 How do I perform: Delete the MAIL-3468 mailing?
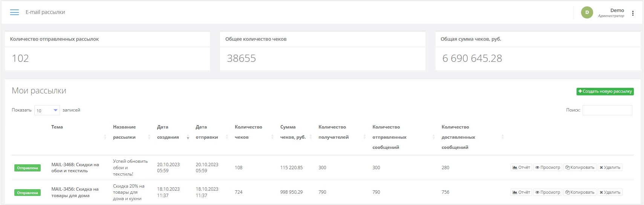(x=610, y=168)
